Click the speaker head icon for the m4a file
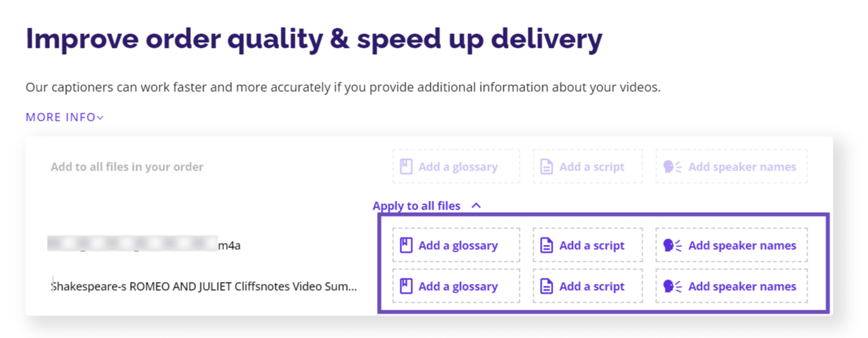 [672, 245]
